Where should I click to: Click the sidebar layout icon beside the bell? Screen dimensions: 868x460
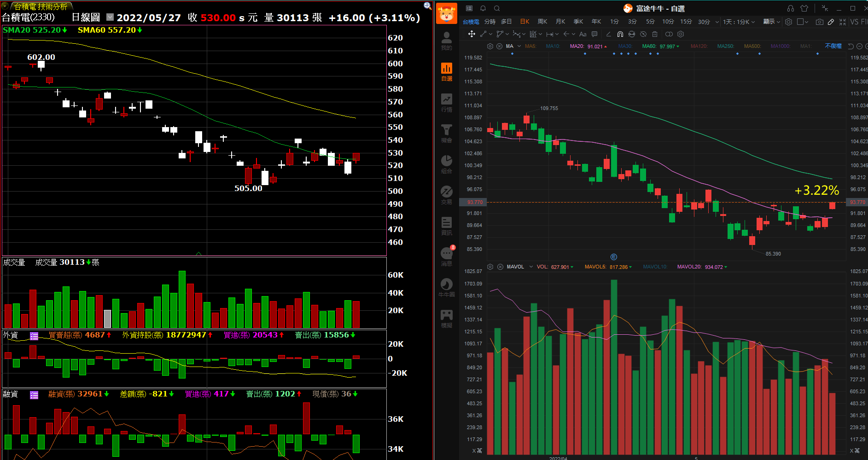[469, 8]
